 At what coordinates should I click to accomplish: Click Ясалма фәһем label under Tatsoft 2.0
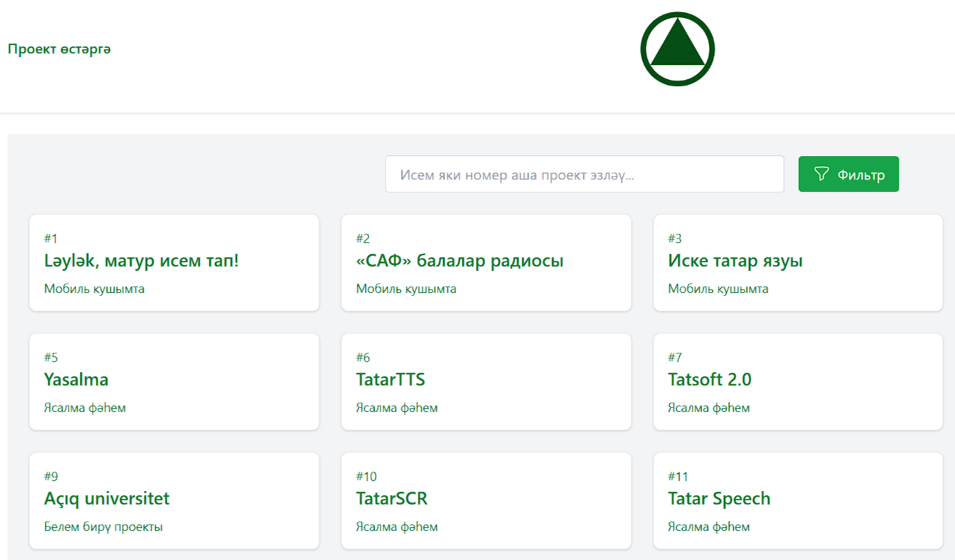tap(708, 408)
